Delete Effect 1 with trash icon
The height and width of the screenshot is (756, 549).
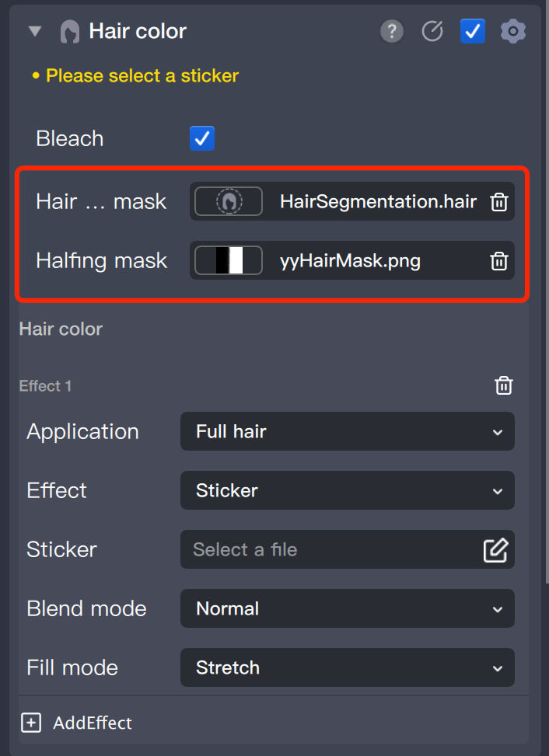click(x=504, y=385)
